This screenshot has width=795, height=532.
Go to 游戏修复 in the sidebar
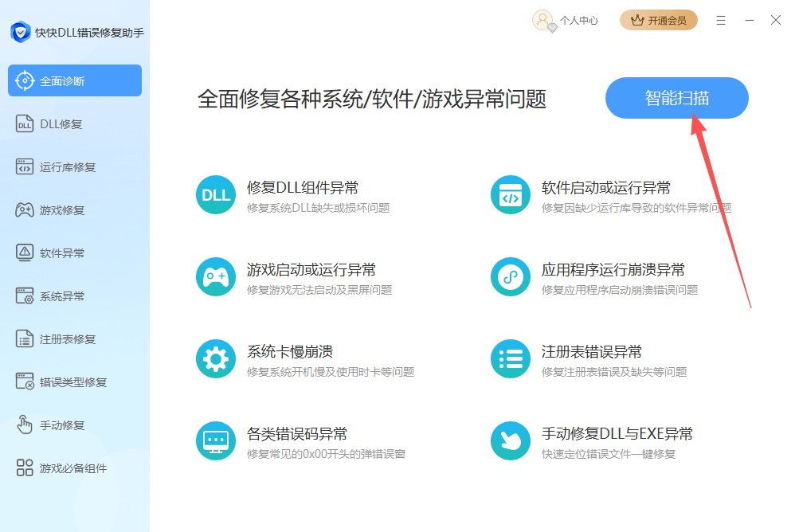pos(62,210)
